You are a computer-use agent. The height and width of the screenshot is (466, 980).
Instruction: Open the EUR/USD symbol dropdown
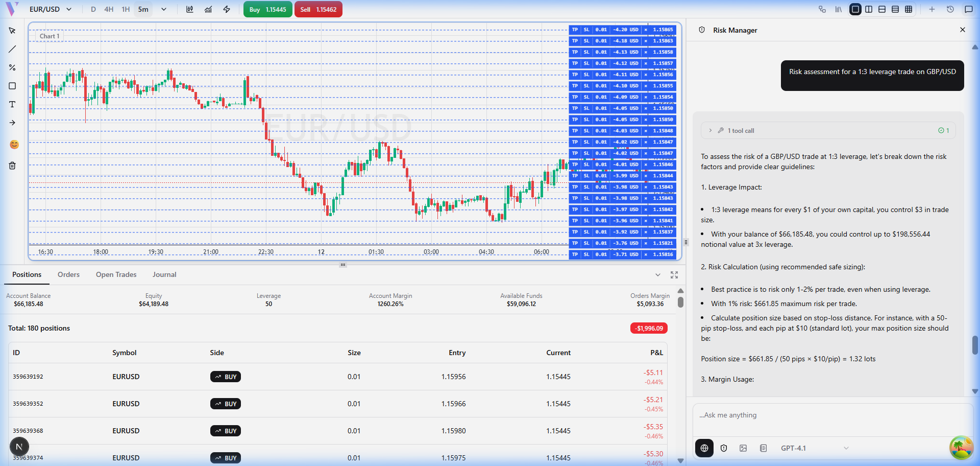pyautogui.click(x=51, y=9)
